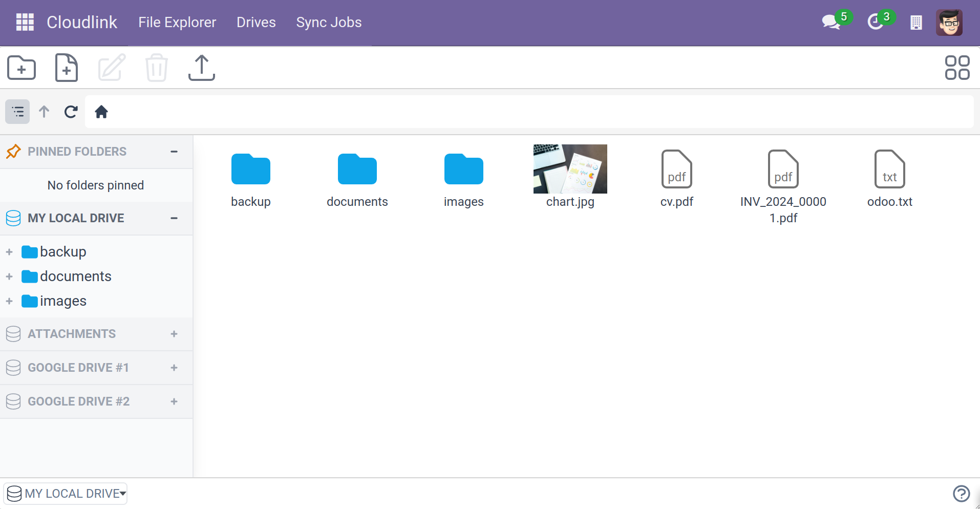
Task: Open the Sync Jobs menu
Action: click(x=329, y=23)
